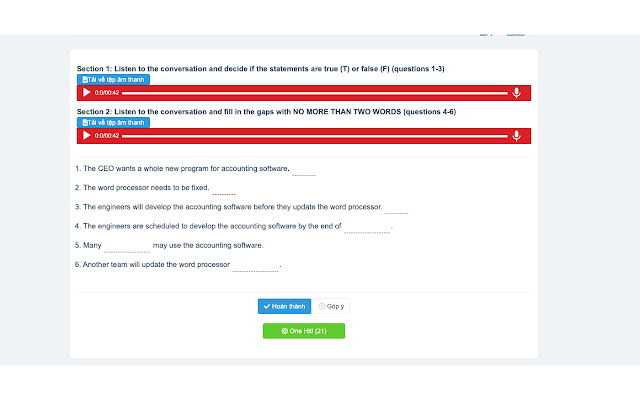Image resolution: width=640 pixels, height=400 pixels.
Task: Click the answer blank for question 4
Action: (x=367, y=228)
